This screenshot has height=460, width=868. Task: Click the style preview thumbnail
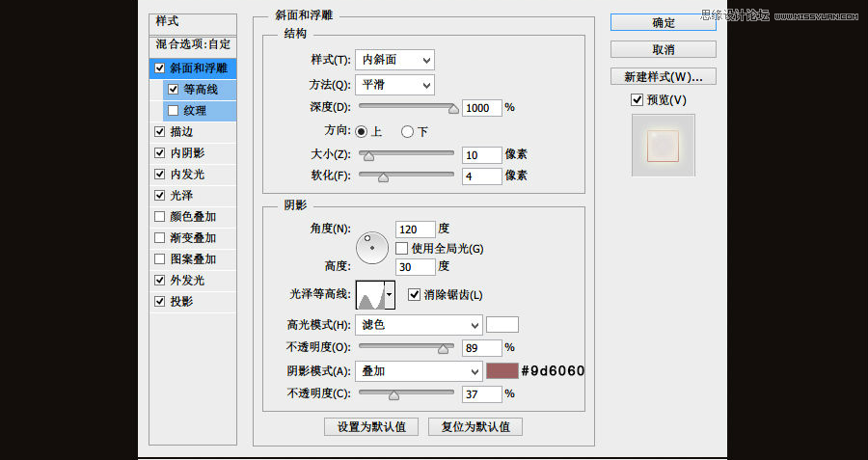pos(663,146)
